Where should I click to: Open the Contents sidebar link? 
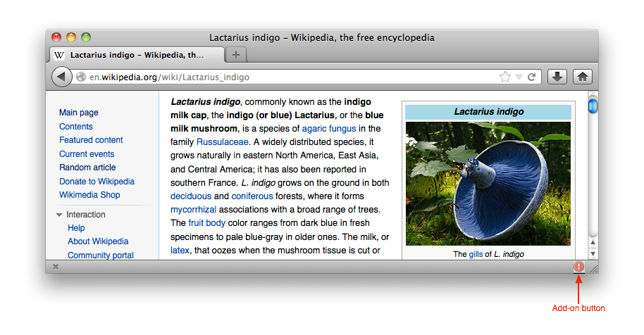(75, 126)
